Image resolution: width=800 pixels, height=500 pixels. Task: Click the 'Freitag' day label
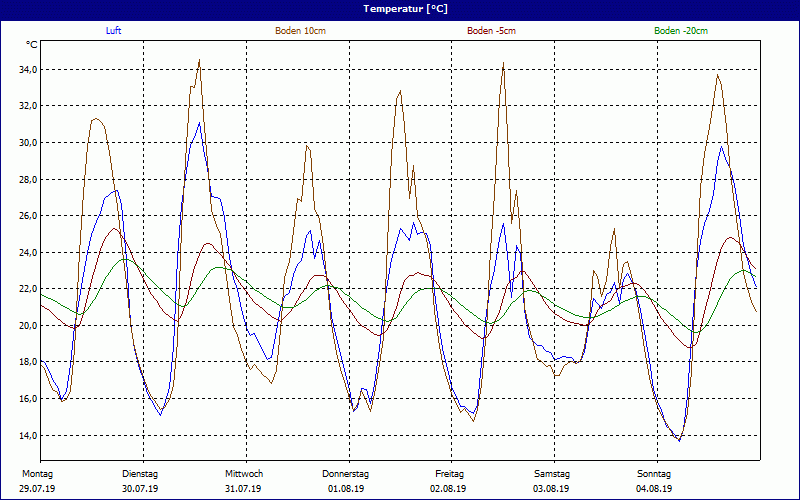[x=449, y=474]
